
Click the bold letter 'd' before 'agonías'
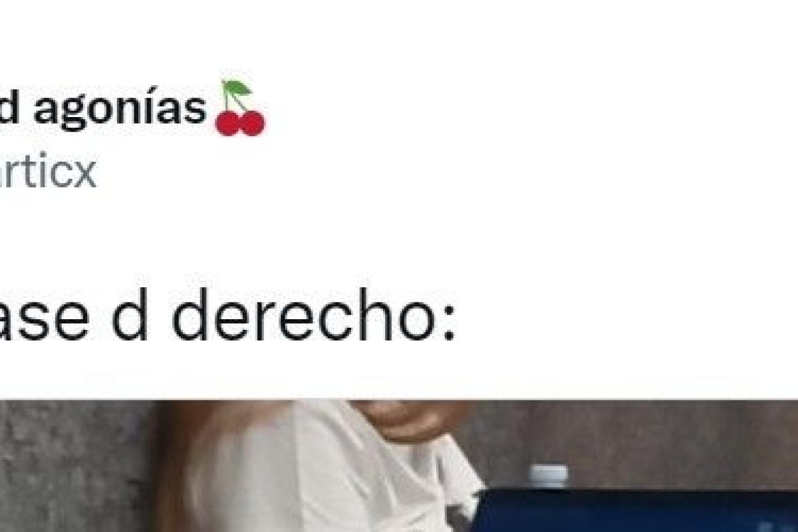point(11,108)
